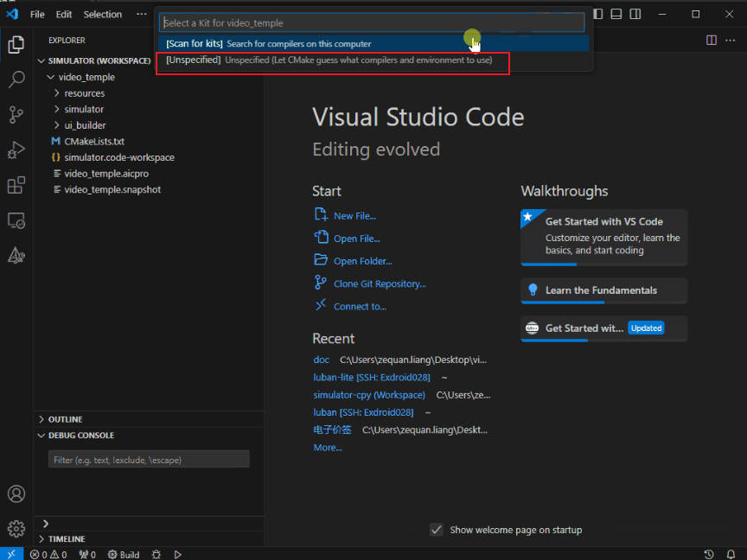Open recent 电子价签 folder
This screenshot has width=747, height=560.
pyautogui.click(x=332, y=430)
